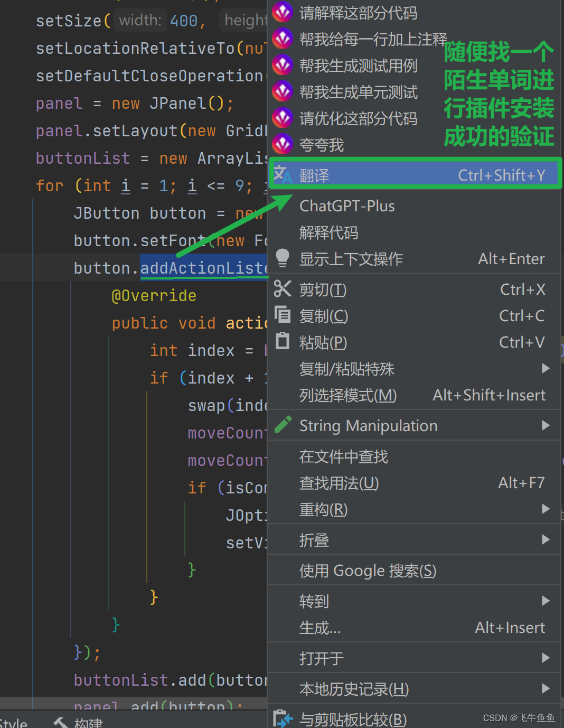Image resolution: width=564 pixels, height=728 pixels.
Task: Choose 请解释这部分代码 from the context menu
Action: (358, 12)
